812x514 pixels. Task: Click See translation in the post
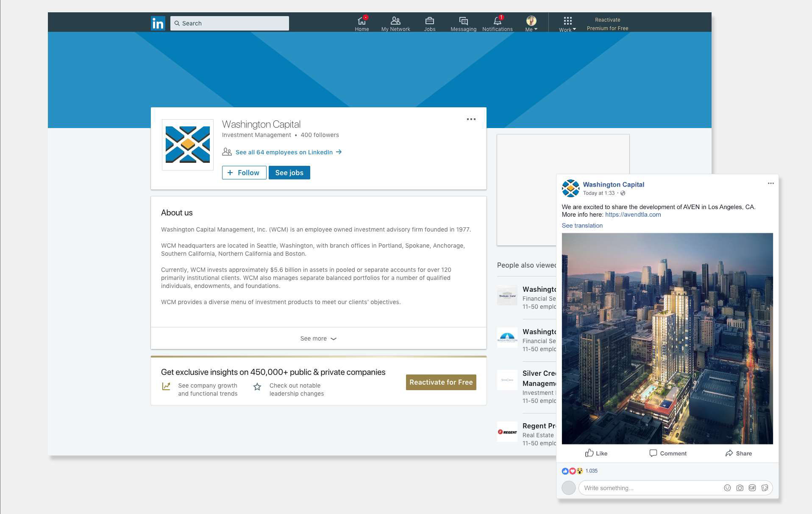point(582,226)
